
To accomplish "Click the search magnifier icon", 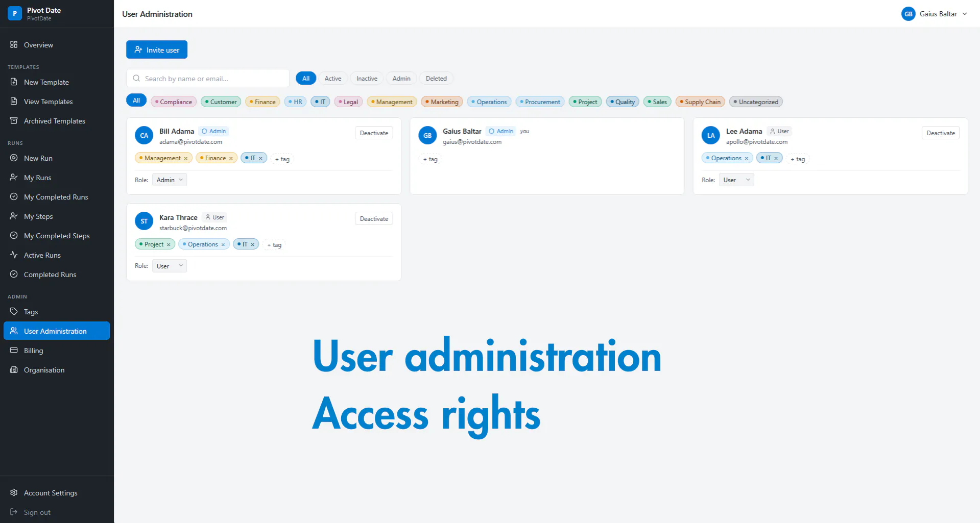I will 136,78.
